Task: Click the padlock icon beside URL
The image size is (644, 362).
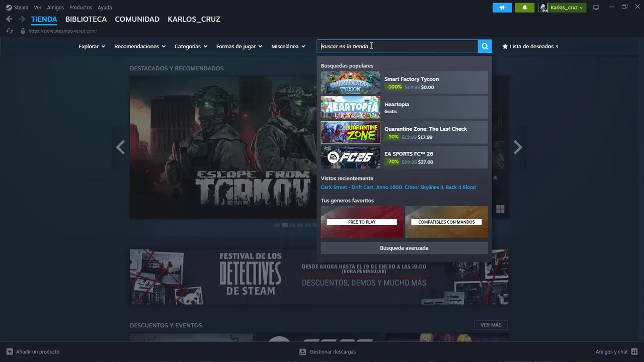Action: pyautogui.click(x=23, y=31)
